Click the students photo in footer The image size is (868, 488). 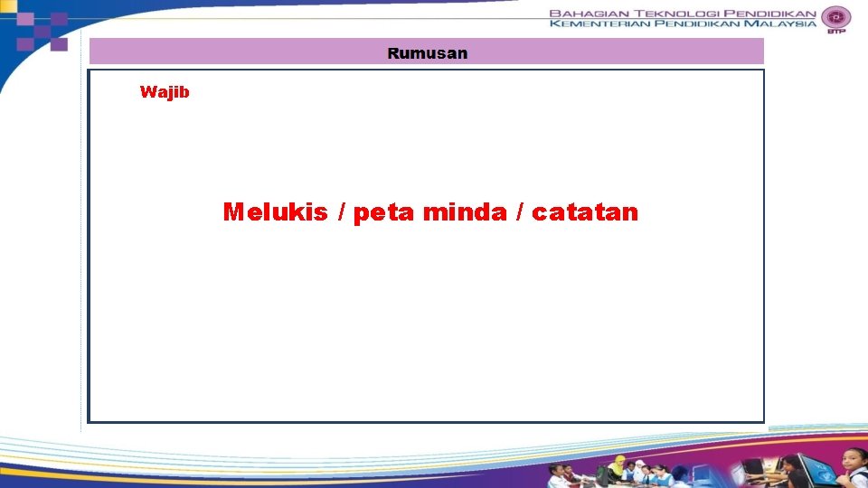(x=706, y=468)
